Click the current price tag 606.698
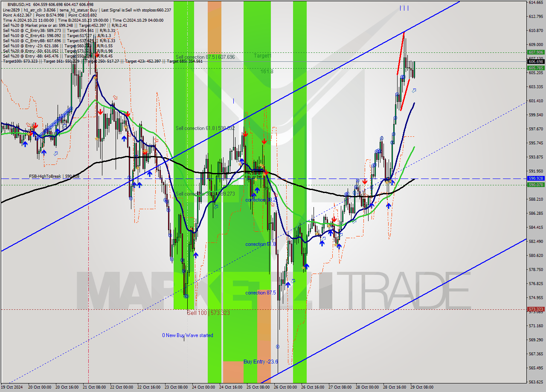This screenshot has width=546, height=392. pos(536,62)
